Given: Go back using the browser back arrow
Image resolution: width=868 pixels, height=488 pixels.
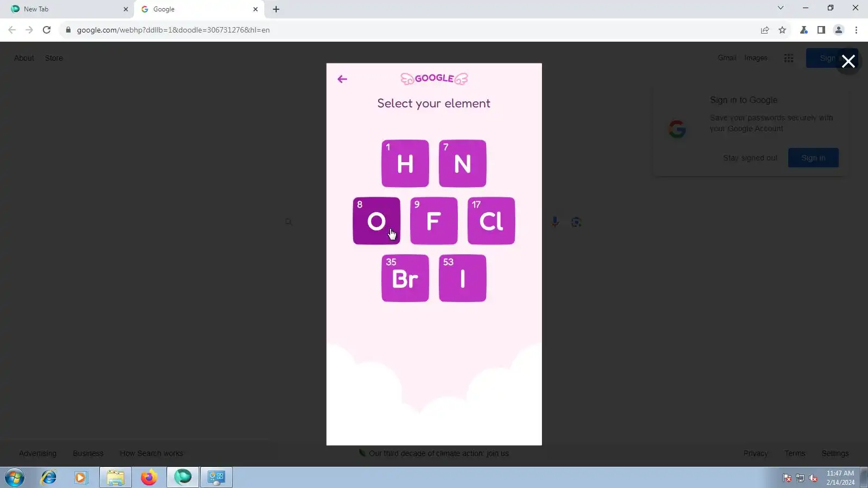Looking at the screenshot, I should pyautogui.click(x=12, y=30).
